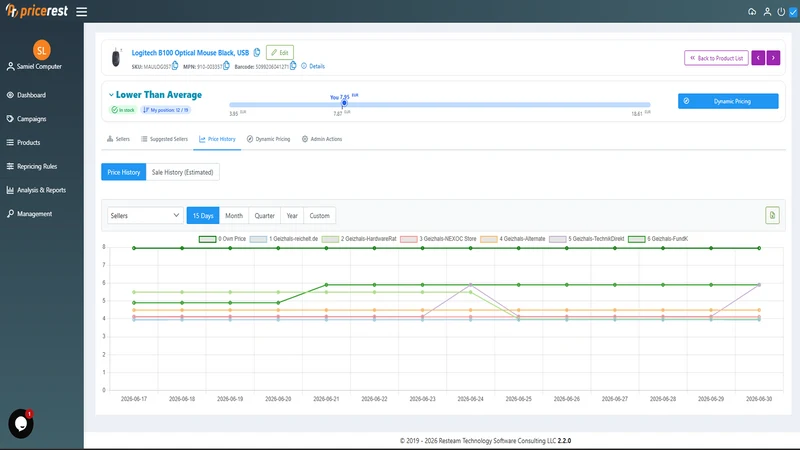Go to next product with right arrow
The height and width of the screenshot is (450, 800).
pyautogui.click(x=773, y=58)
